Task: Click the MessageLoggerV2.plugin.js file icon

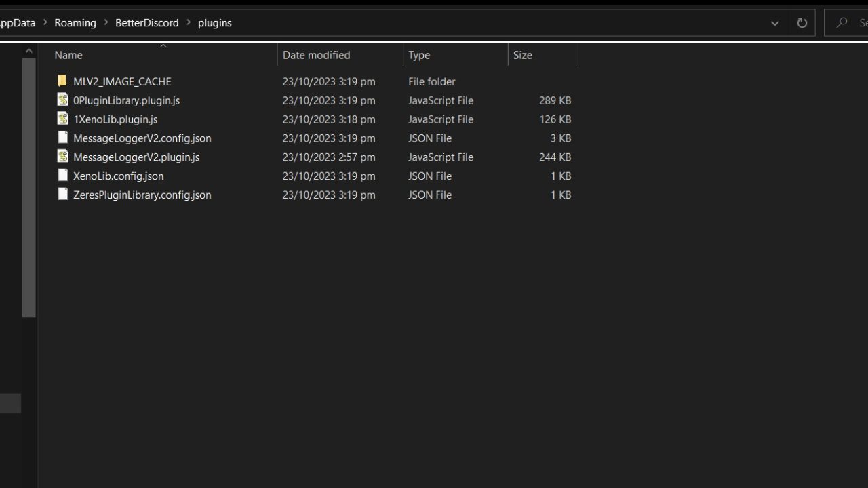Action: pyautogui.click(x=62, y=157)
